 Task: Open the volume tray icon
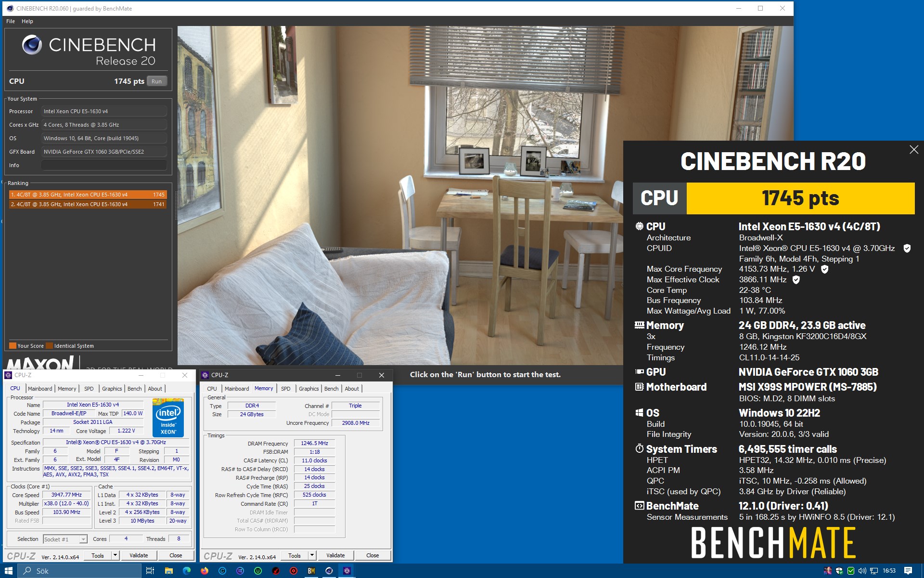pyautogui.click(x=862, y=571)
